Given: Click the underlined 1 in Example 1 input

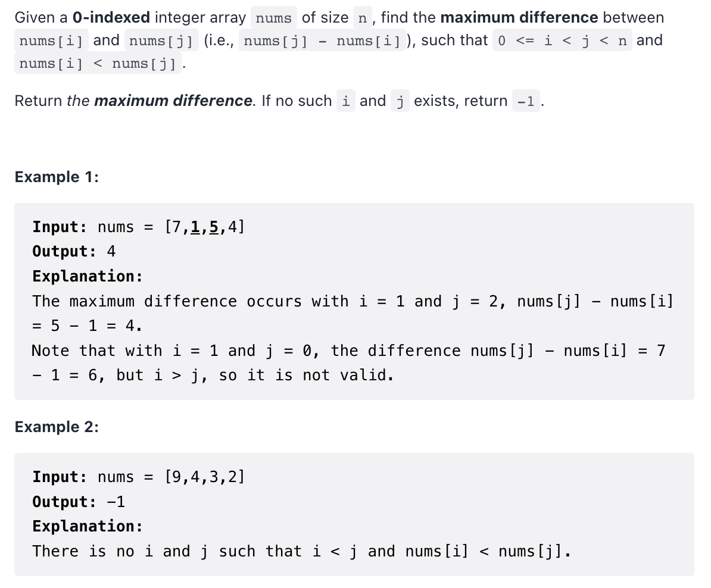Looking at the screenshot, I should [195, 226].
